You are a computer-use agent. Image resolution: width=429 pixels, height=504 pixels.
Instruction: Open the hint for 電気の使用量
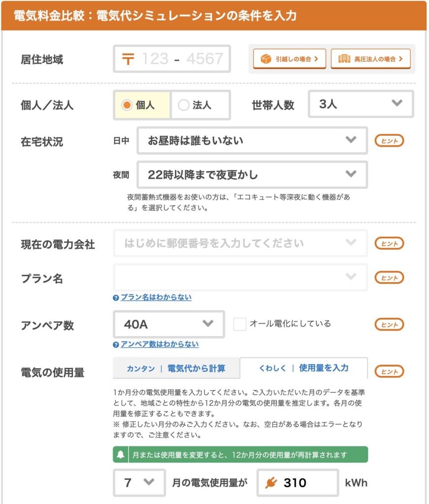(x=389, y=372)
